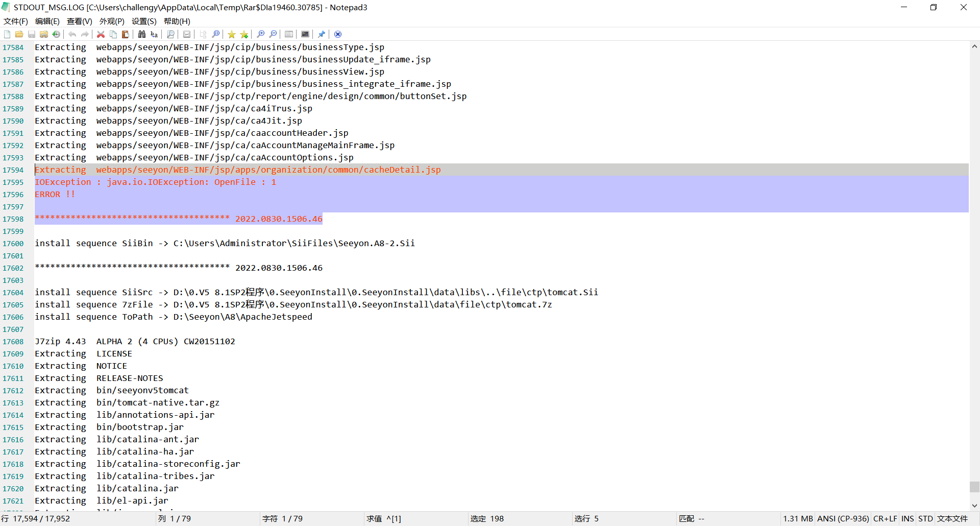Open encoding selector ANSI (CP-936)
The image size is (980, 526).
(x=843, y=518)
